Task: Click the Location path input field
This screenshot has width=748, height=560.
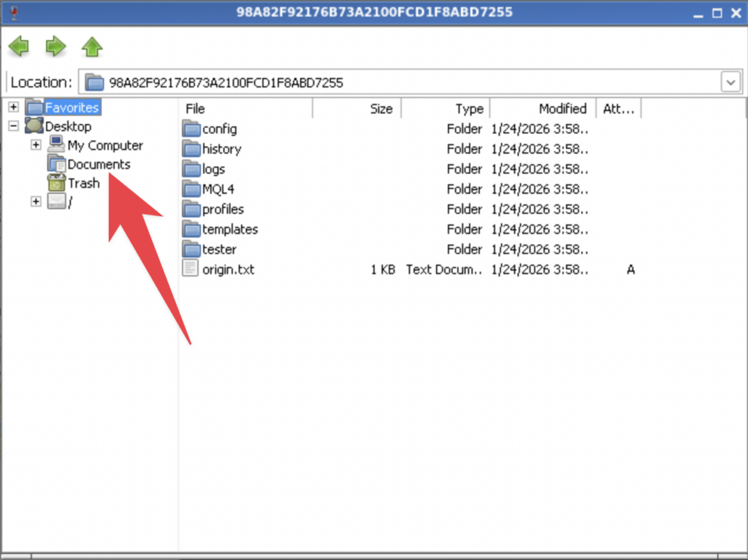Action: [402, 83]
